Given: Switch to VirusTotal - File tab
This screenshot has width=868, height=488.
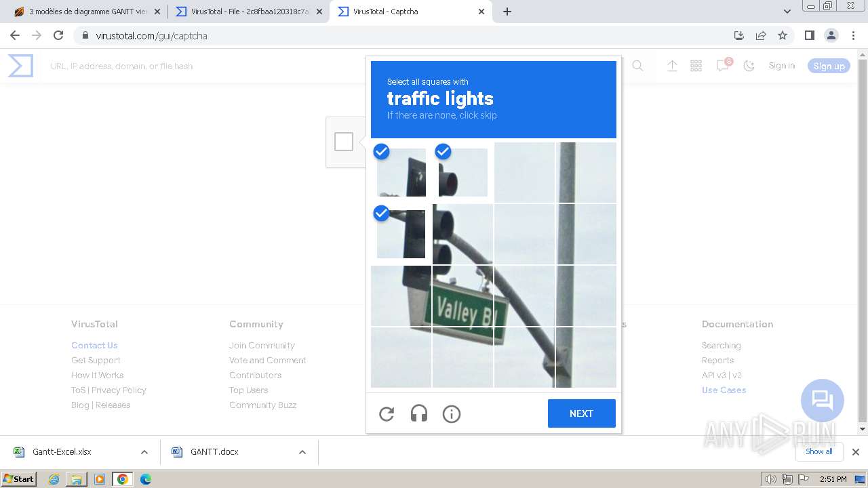Looking at the screenshot, I should [x=249, y=12].
